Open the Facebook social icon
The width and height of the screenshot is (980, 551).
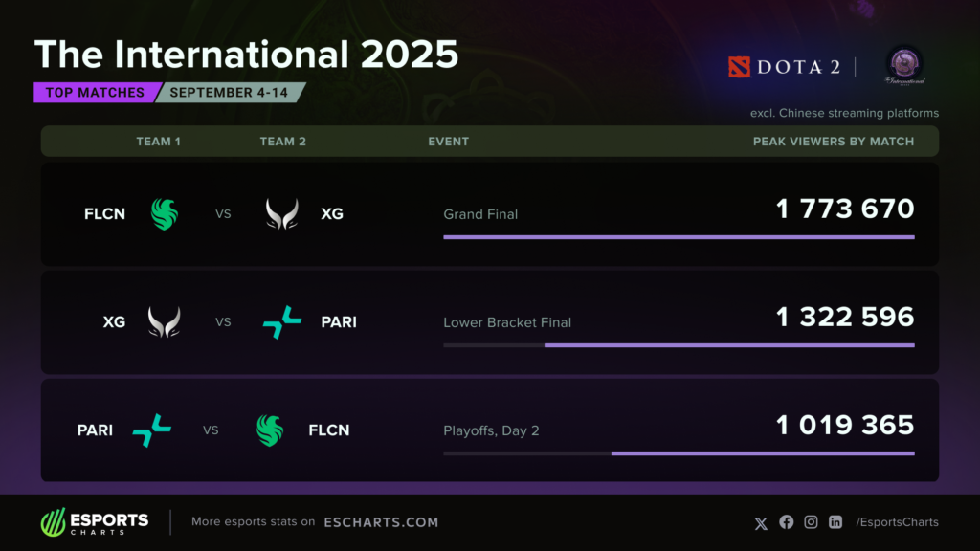tap(787, 522)
